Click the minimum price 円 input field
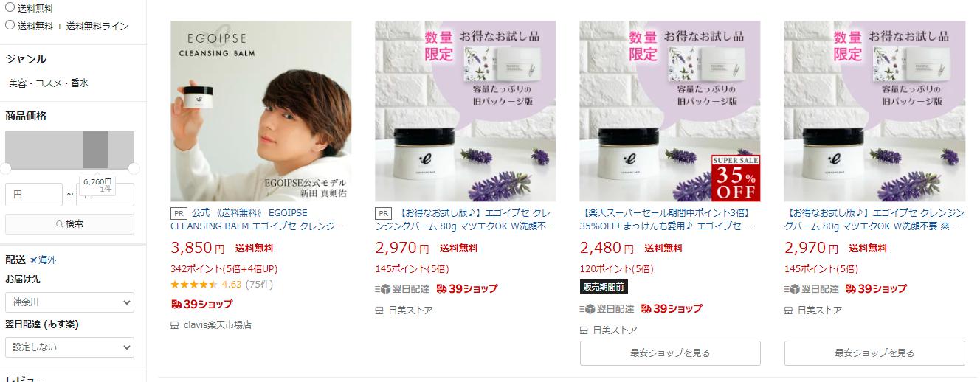This screenshot has width=980, height=382. point(34,195)
